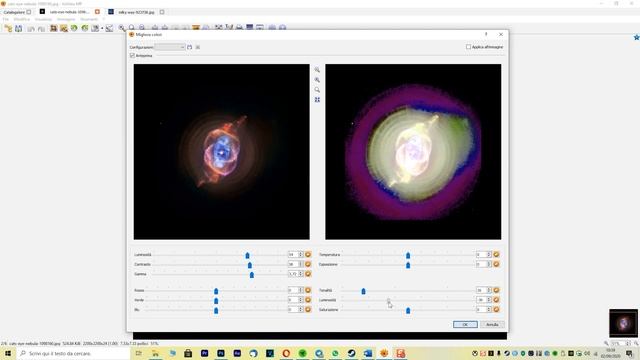Reset the Luminosità slider below Tonalità
Image resolution: width=640 pixels, height=360 pixels.
[496, 300]
